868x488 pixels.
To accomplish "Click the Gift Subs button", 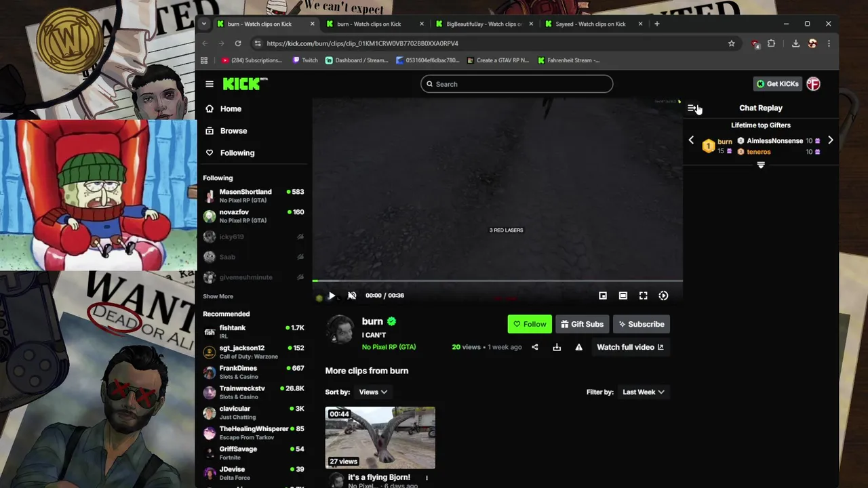I will [582, 324].
